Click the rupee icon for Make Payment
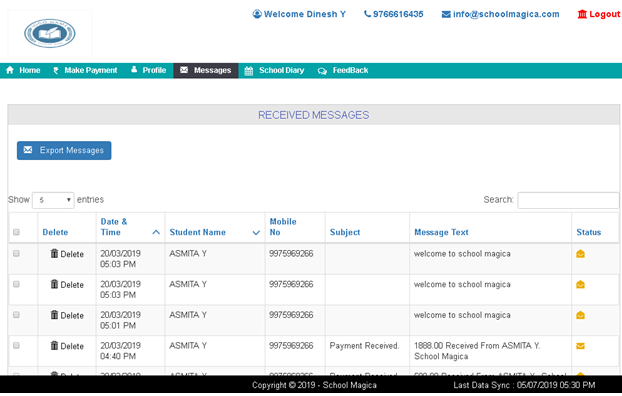Viewport: 622px width, 396px height. click(x=56, y=71)
